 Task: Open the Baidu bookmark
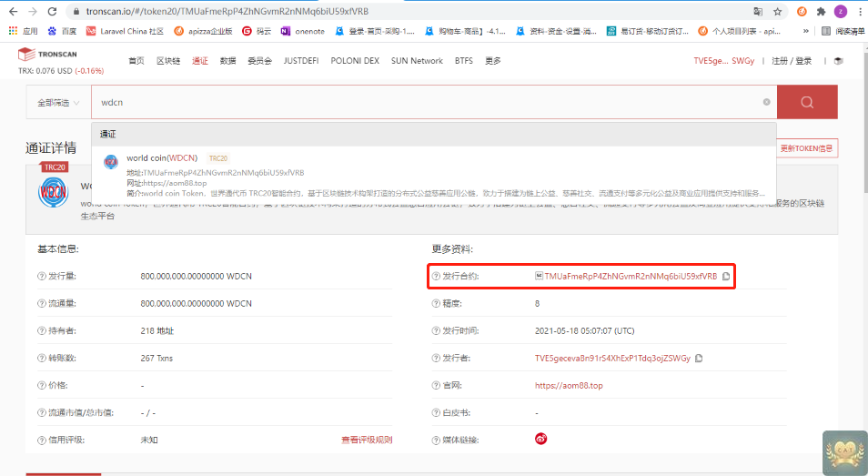pos(62,31)
